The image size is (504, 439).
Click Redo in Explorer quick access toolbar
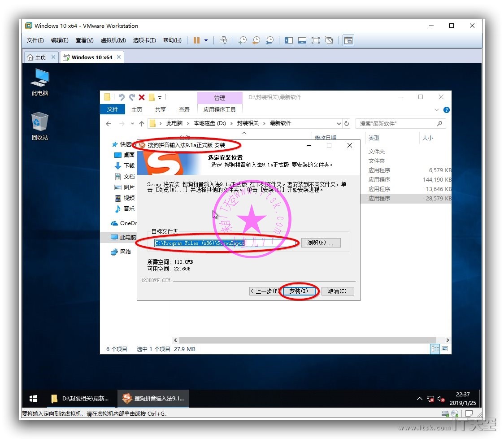(132, 97)
